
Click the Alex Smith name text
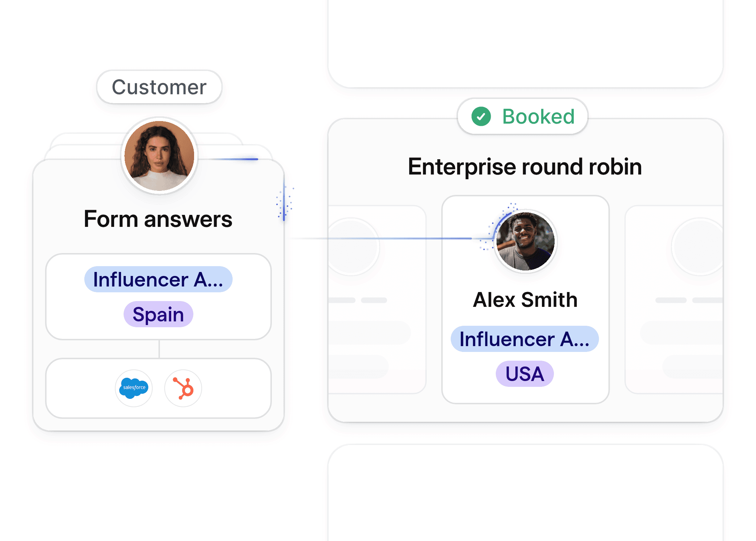click(x=525, y=300)
